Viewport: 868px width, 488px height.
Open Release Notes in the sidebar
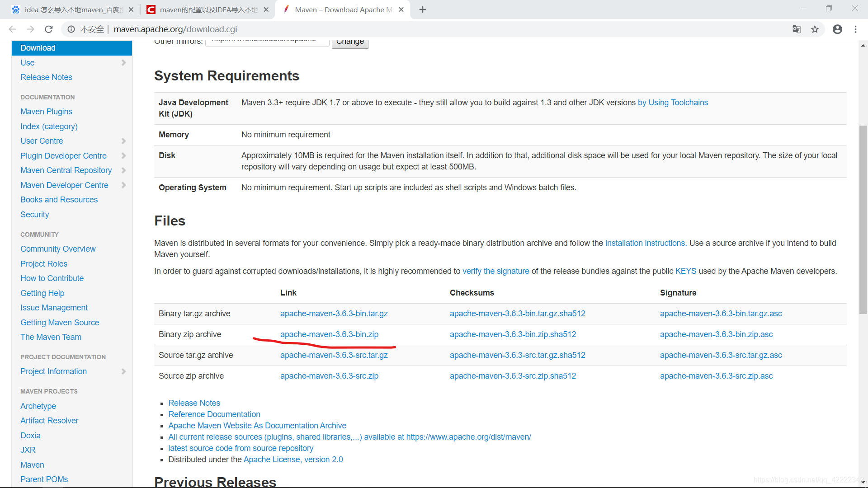[46, 77]
